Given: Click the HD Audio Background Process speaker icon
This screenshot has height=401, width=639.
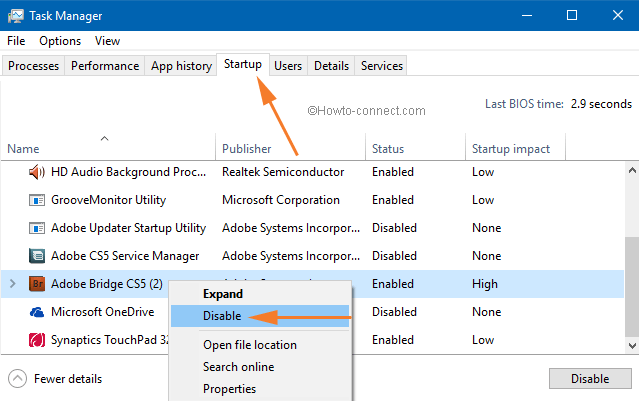Looking at the screenshot, I should pos(37,172).
